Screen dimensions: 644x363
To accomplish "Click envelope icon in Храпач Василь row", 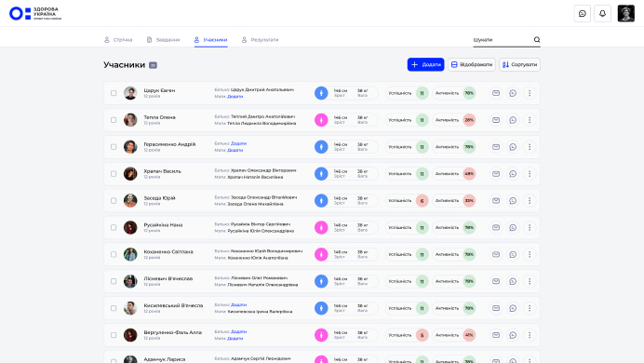I will pyautogui.click(x=496, y=174).
